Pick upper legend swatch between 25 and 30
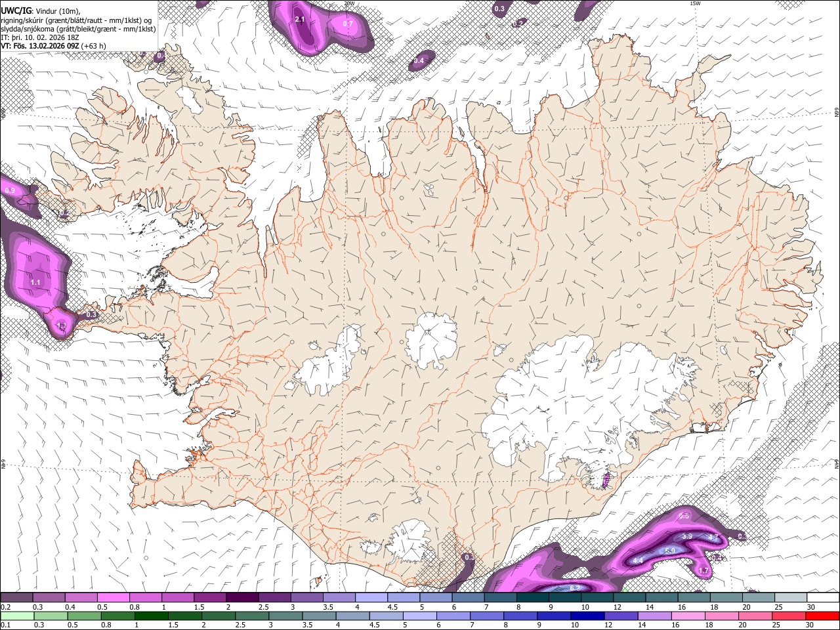Image resolution: width=840 pixels, height=630 pixels. click(791, 597)
